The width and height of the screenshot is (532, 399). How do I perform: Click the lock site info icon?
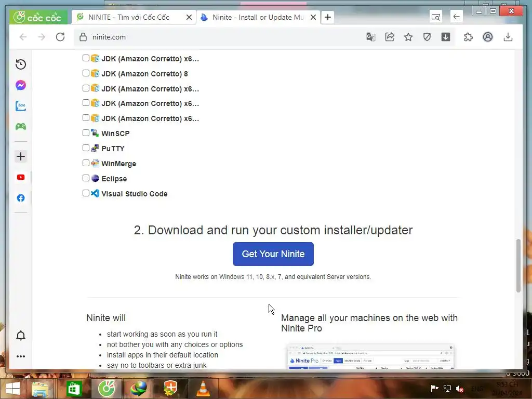[83, 37]
